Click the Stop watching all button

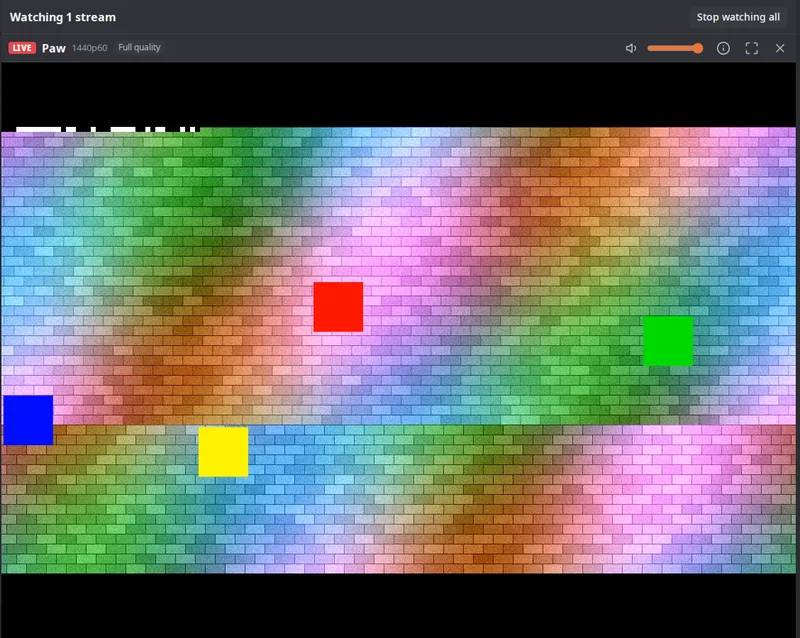pos(738,17)
